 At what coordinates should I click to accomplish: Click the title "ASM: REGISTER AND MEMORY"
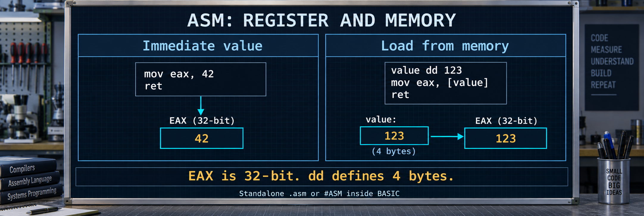pyautogui.click(x=321, y=20)
